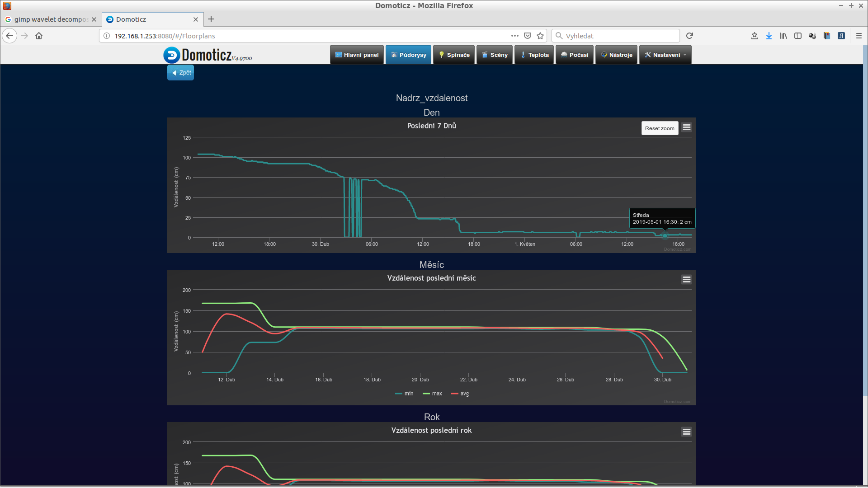Switch to the gimp wavelet decompose tab
The height and width of the screenshot is (488, 868).
click(x=50, y=19)
